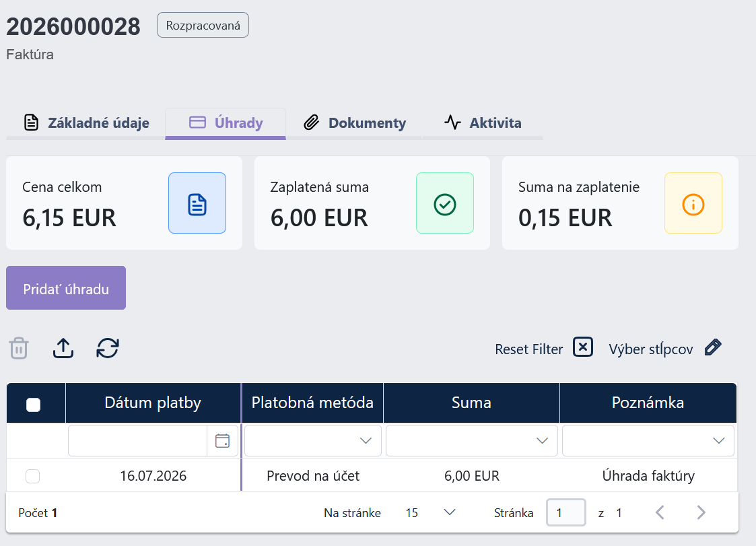Click the Reset Filter X icon

(583, 347)
